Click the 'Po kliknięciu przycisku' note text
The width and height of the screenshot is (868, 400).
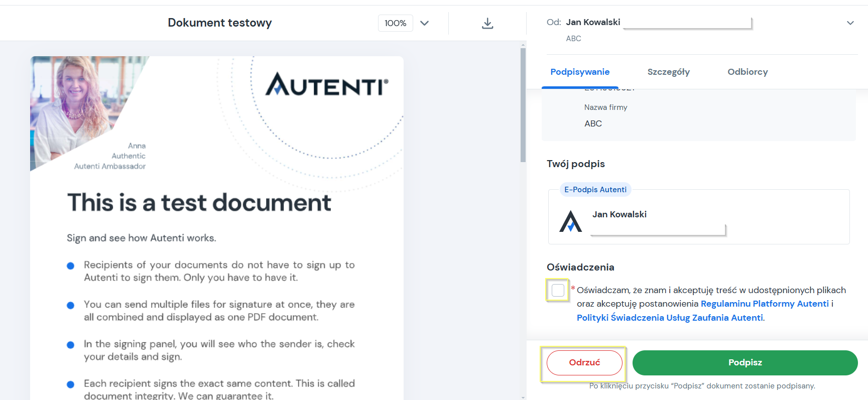click(x=702, y=386)
